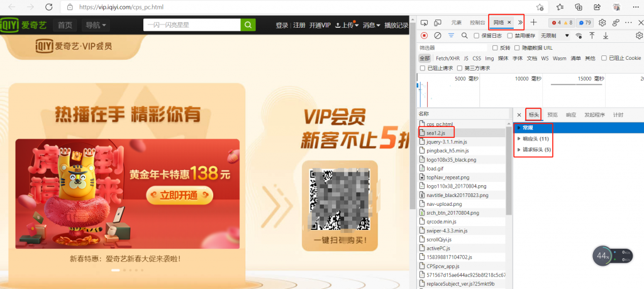Screen dimensions: 644x289
Task: Open the 无限制 throttling dropdown
Action: coord(555,36)
